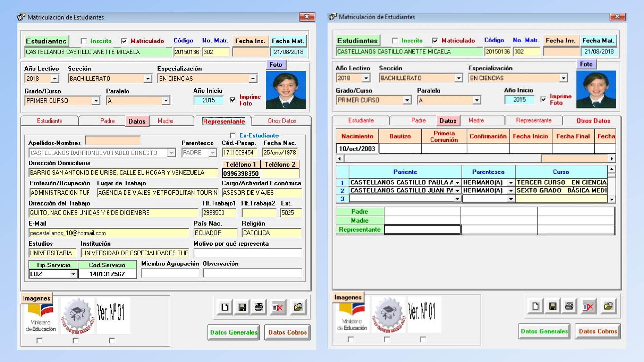The image size is (644, 362).
Task: Click the open folder icon in left window
Action: coord(298,307)
